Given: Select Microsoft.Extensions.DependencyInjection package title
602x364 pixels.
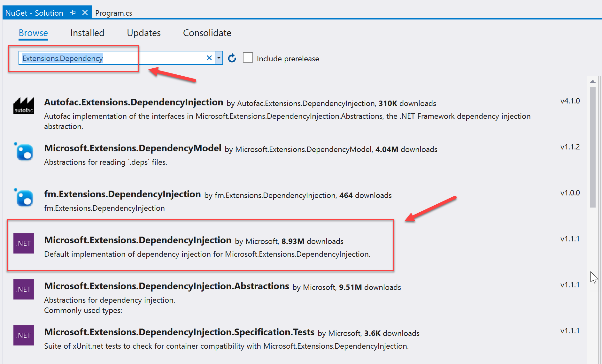Looking at the screenshot, I should [x=138, y=240].
